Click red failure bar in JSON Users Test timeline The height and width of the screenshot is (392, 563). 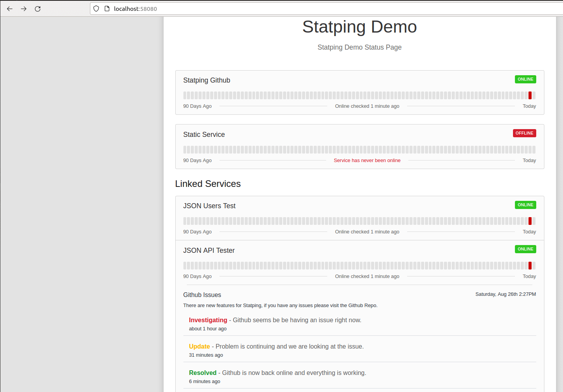point(530,221)
